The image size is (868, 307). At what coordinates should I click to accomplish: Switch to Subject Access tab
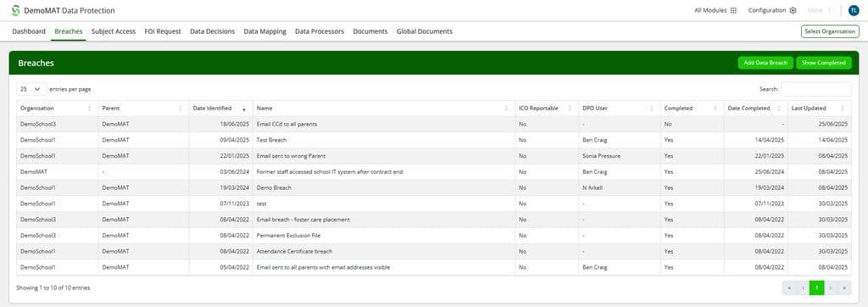point(114,31)
